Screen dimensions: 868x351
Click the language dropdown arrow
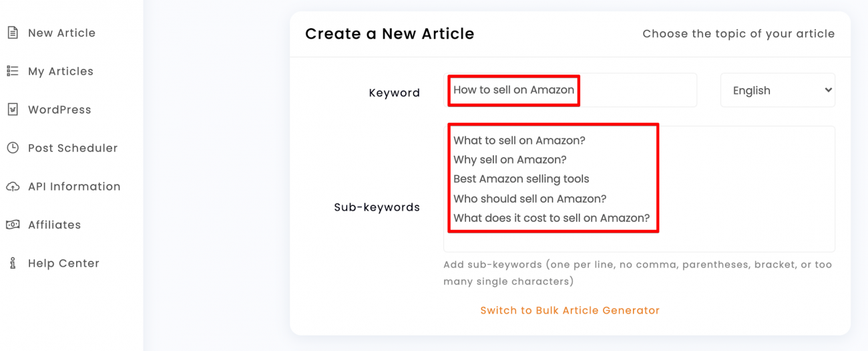click(x=828, y=90)
